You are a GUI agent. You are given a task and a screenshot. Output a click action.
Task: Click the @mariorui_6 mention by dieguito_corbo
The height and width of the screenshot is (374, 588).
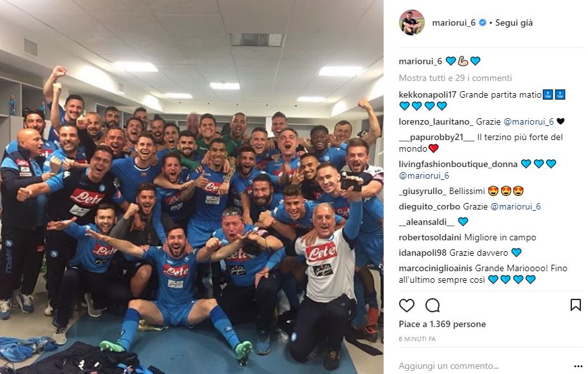pos(515,207)
